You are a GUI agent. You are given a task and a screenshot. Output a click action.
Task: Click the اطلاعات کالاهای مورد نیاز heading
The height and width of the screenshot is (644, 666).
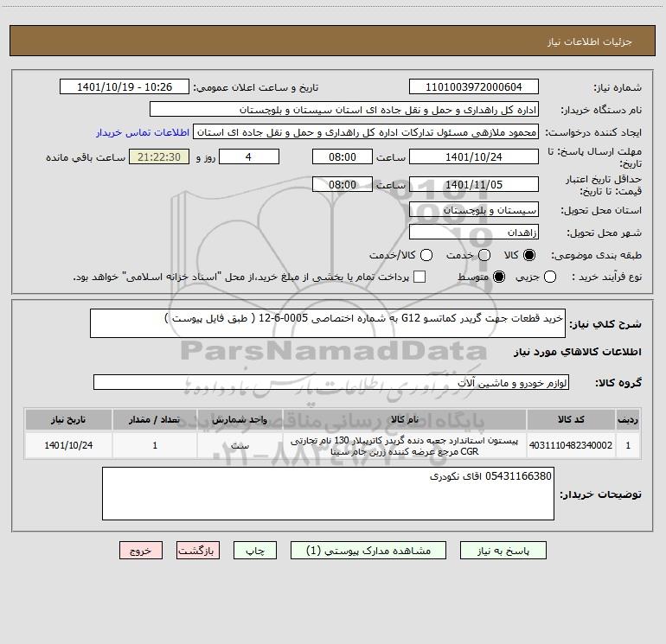point(578,352)
